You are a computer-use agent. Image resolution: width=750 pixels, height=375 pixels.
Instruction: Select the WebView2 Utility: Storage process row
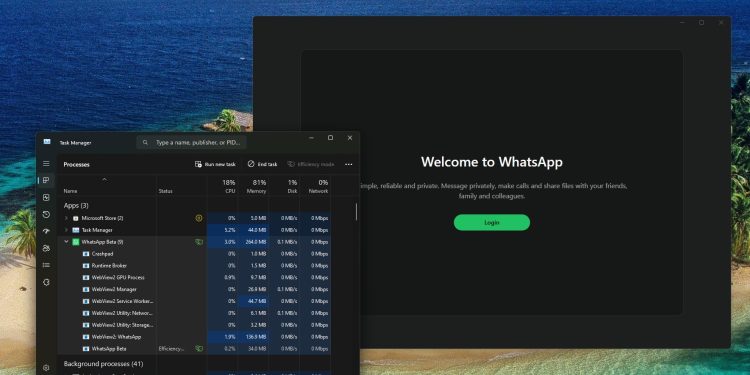pos(194,325)
